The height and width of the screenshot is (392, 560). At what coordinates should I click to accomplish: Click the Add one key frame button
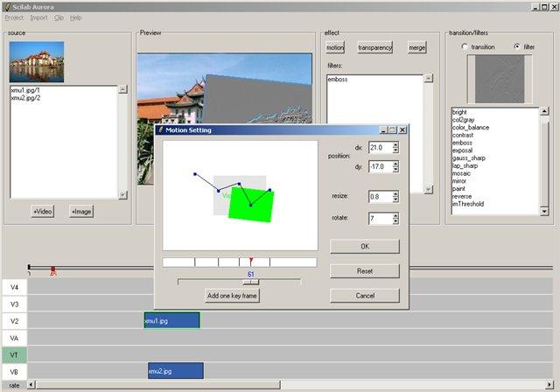(232, 296)
